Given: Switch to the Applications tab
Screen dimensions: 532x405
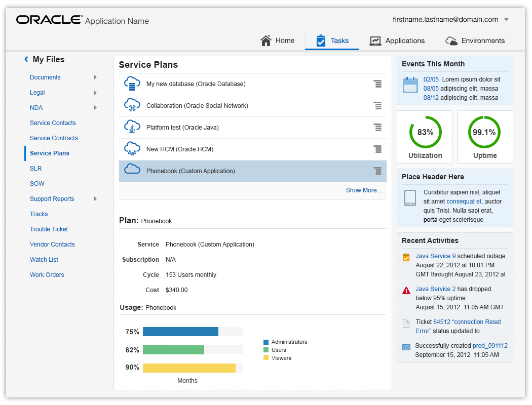Looking at the screenshot, I should (397, 40).
